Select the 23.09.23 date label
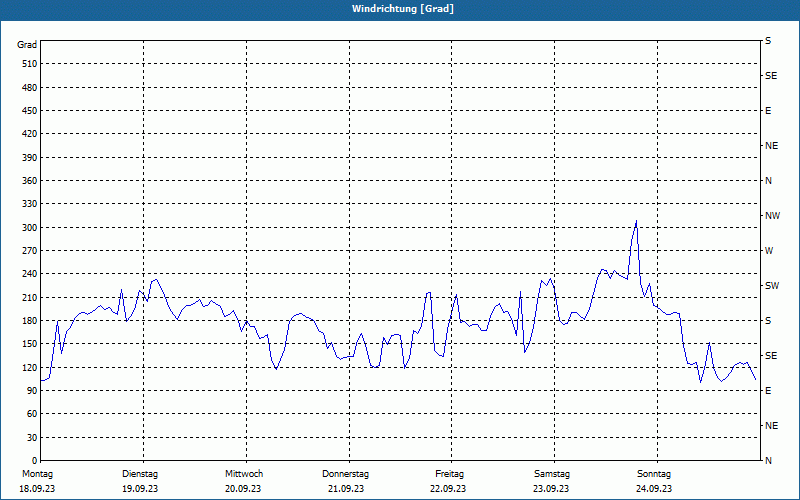Screen dimensions: 800x500 click(x=551, y=489)
